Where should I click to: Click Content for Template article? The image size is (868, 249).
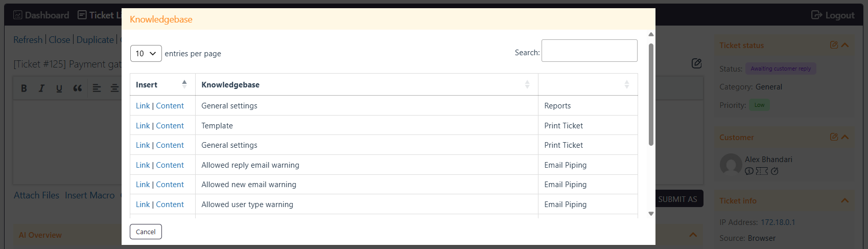pos(170,126)
